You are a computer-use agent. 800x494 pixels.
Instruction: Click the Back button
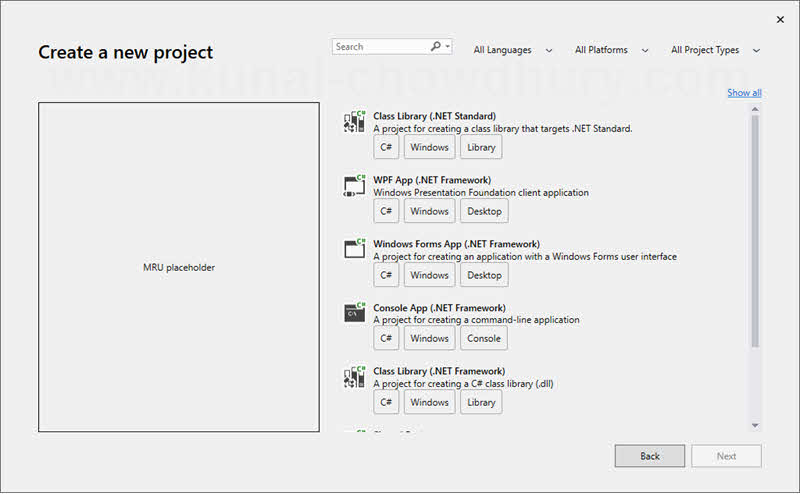tap(649, 456)
